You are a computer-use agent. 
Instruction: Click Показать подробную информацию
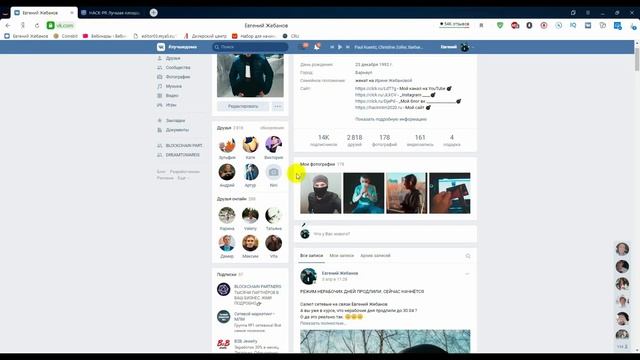click(x=391, y=119)
